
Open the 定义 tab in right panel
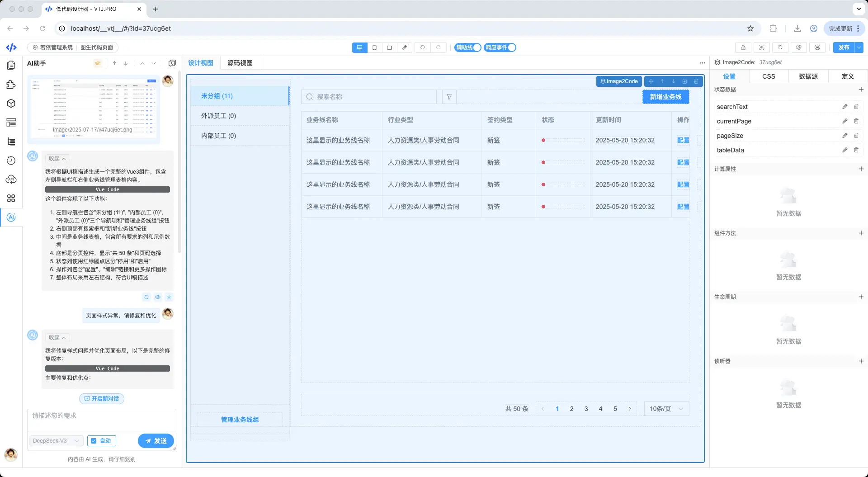tap(848, 76)
